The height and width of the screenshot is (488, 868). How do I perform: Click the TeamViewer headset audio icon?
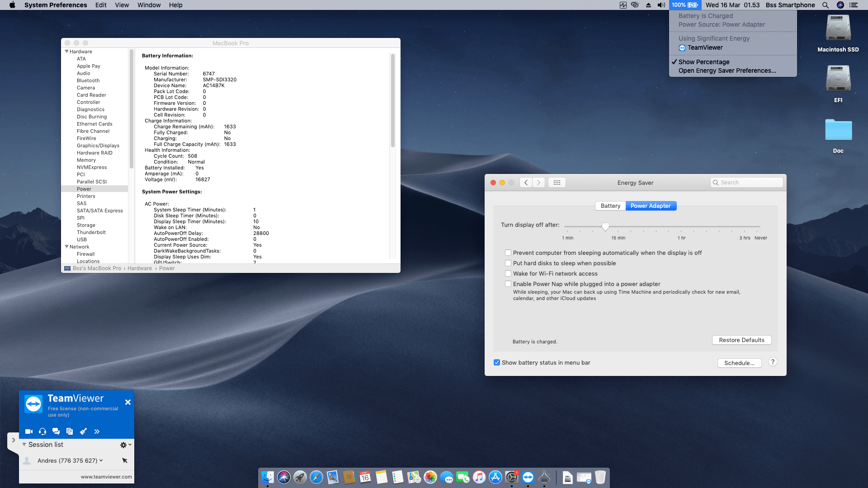click(x=42, y=432)
